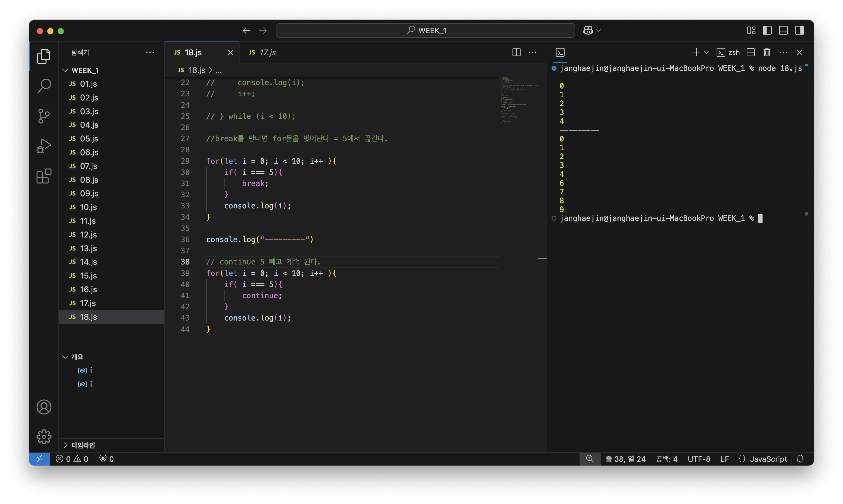This screenshot has width=843, height=504.
Task: Click the break statement on line 31
Action: pos(255,184)
